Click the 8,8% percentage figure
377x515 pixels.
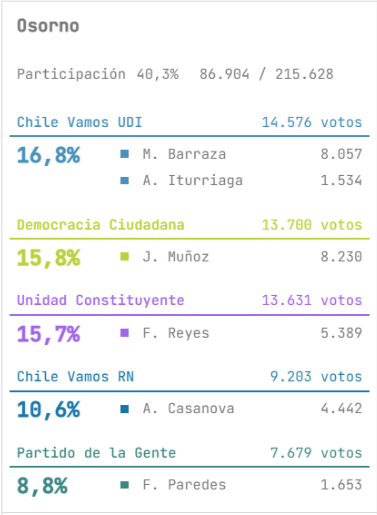[42, 486]
